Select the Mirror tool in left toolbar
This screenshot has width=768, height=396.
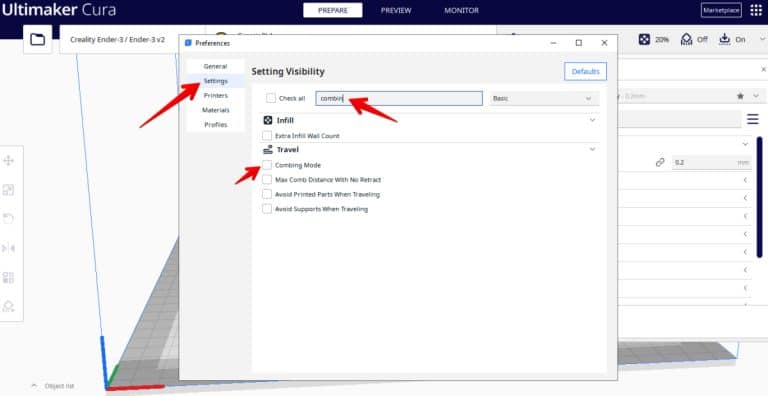click(x=8, y=248)
